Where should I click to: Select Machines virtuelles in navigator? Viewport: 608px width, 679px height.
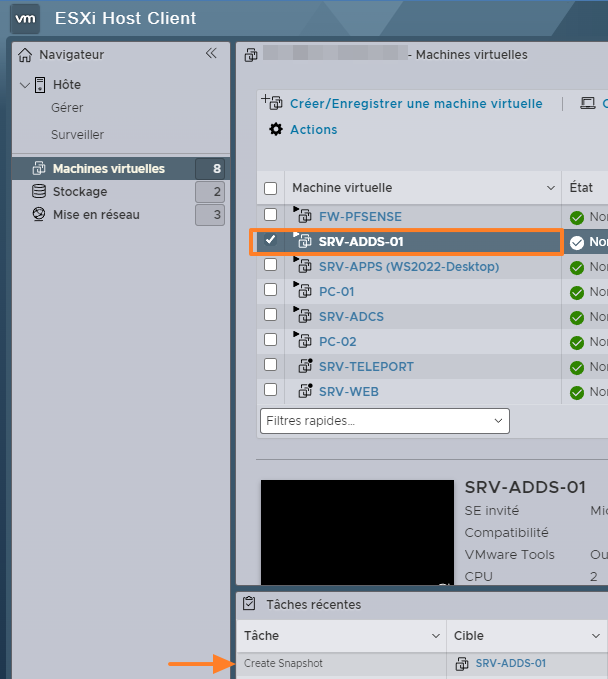click(121, 168)
